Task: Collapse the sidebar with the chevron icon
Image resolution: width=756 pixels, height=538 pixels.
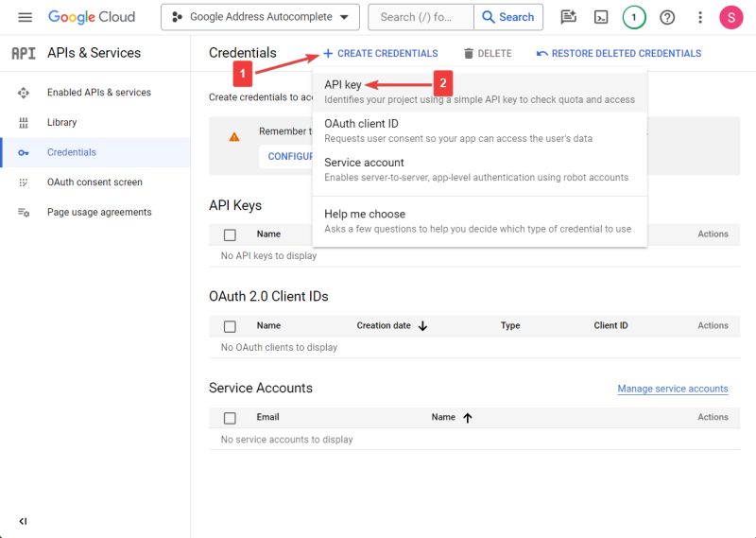Action: coord(23,521)
